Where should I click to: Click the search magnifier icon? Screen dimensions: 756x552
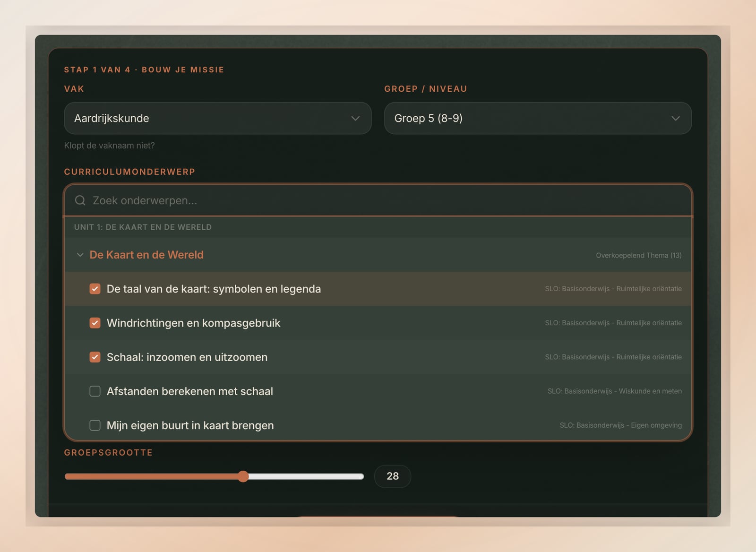click(80, 200)
